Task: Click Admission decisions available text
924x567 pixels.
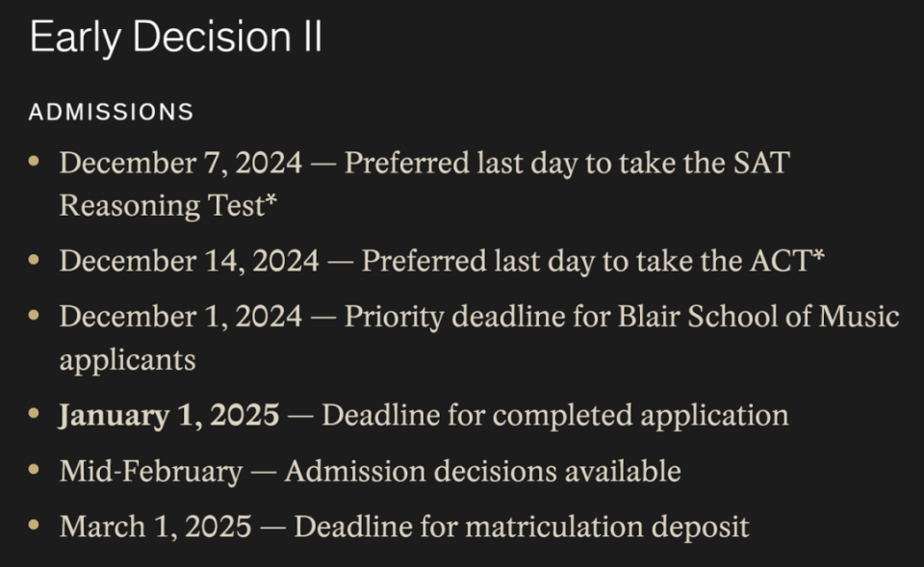Action: 482,472
